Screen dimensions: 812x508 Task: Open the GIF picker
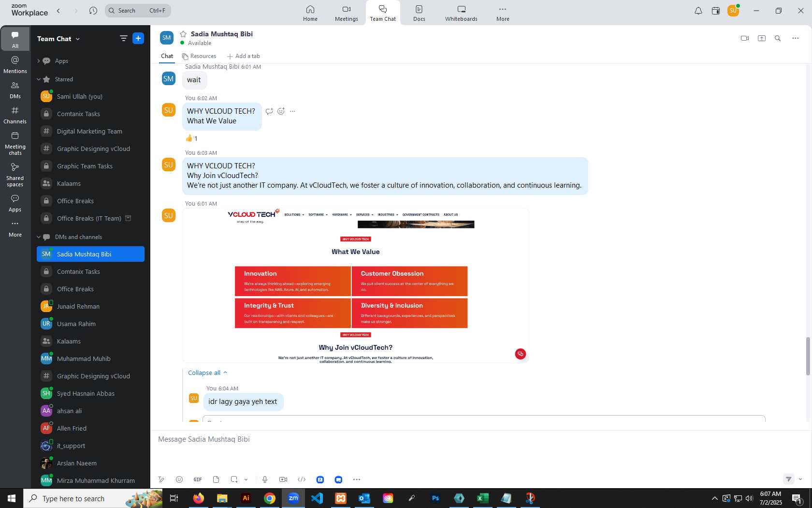198,479
